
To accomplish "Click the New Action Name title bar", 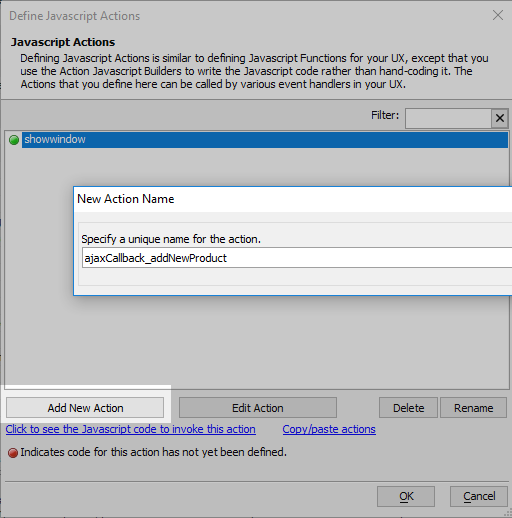I will (x=293, y=199).
